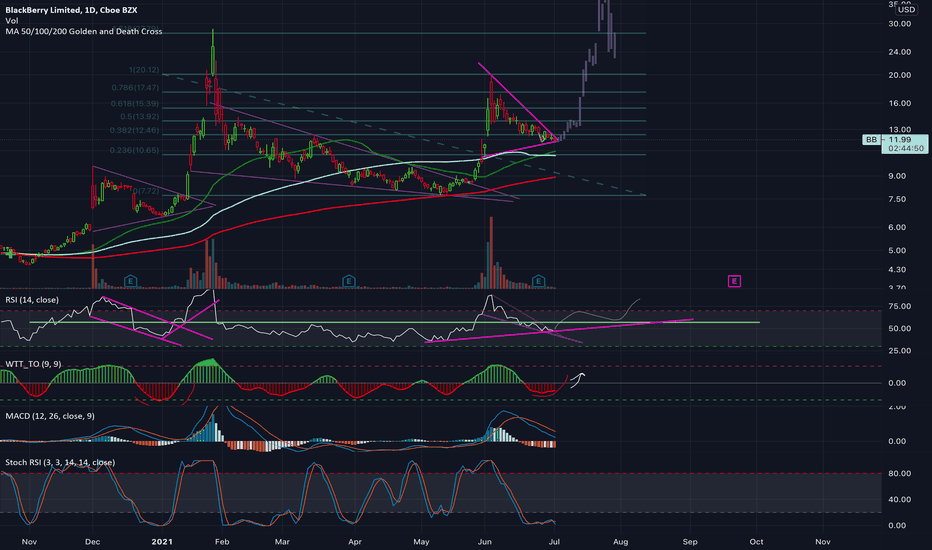Click 0.00 on the WTT_TO scale

[897, 383]
